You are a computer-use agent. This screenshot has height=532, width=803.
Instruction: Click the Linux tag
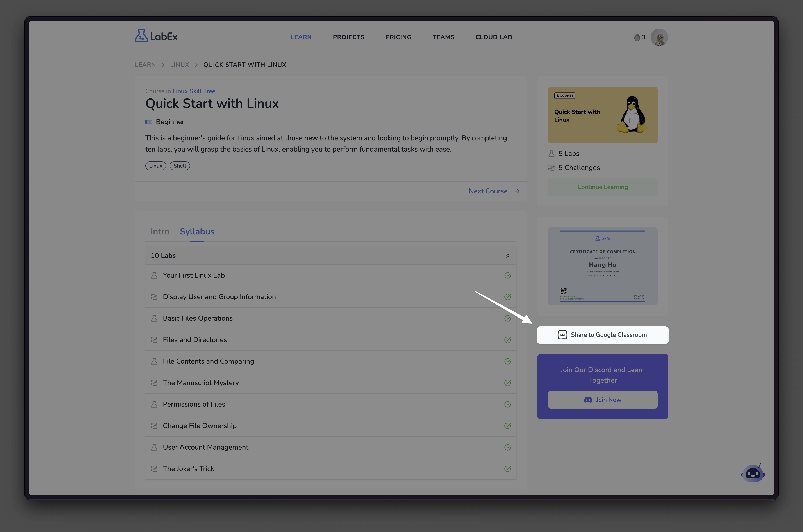[156, 166]
